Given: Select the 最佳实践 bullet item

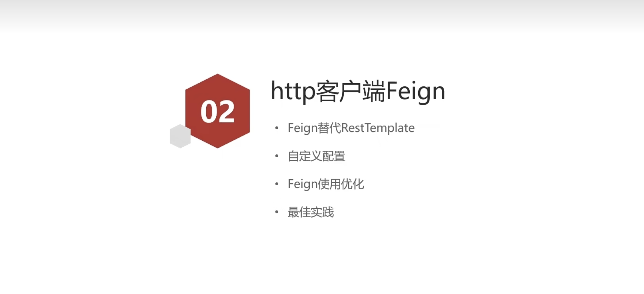Looking at the screenshot, I should (311, 212).
